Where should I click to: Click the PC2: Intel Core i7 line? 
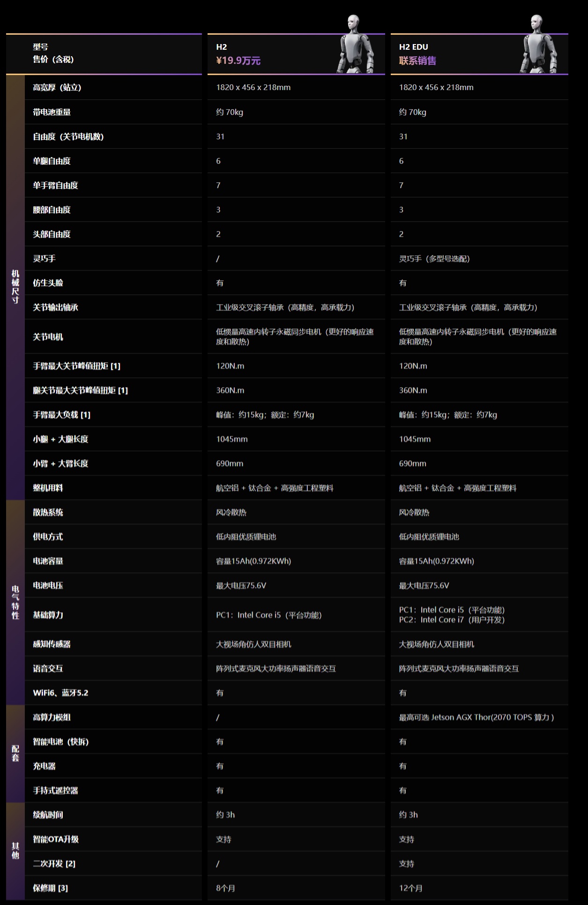(x=452, y=620)
